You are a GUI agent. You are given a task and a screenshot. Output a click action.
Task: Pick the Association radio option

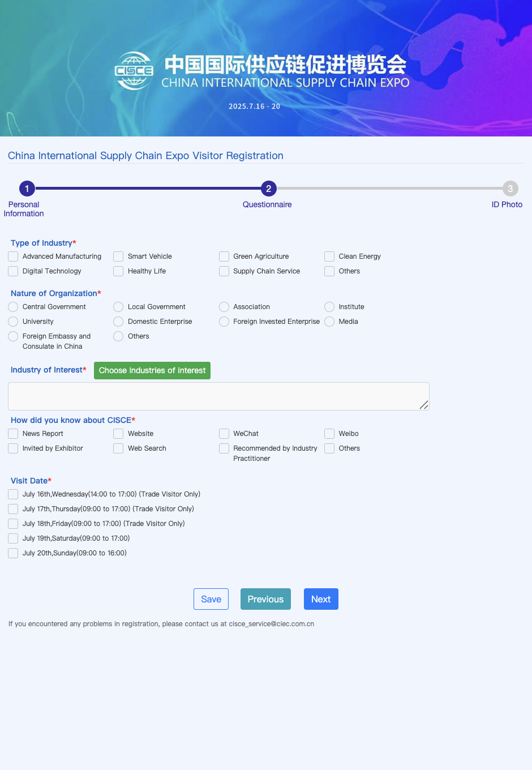point(224,307)
